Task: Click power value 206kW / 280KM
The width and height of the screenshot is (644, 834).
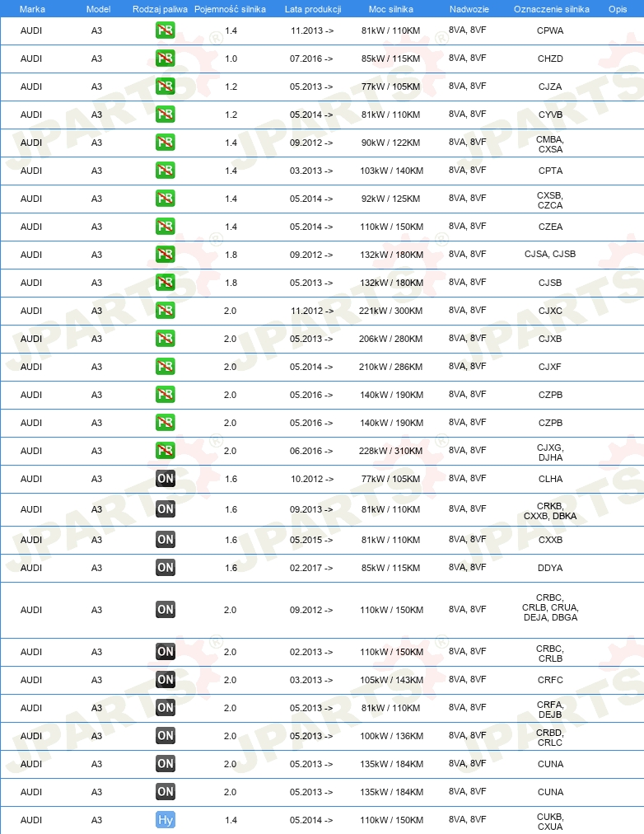Action: click(x=390, y=339)
